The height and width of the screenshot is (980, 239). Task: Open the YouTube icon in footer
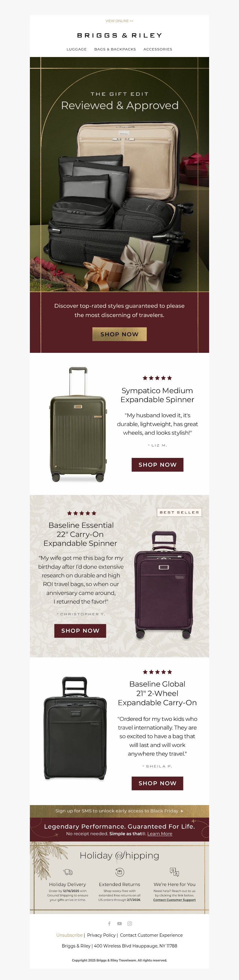click(119, 923)
